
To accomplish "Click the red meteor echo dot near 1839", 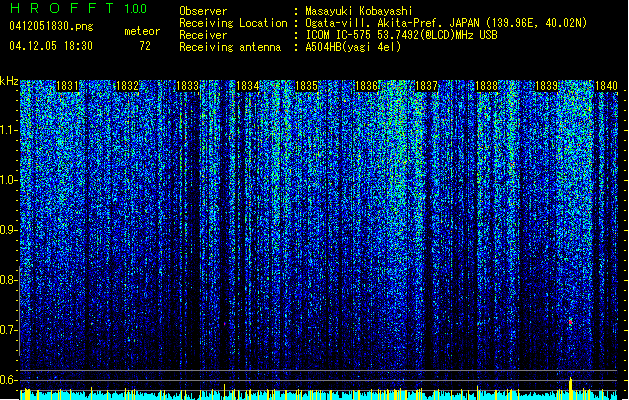I will tap(570, 322).
